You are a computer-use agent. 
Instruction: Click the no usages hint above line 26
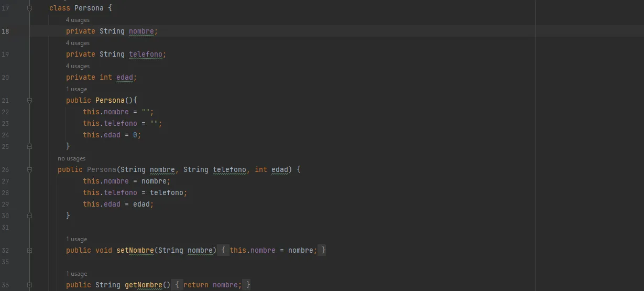(71, 158)
